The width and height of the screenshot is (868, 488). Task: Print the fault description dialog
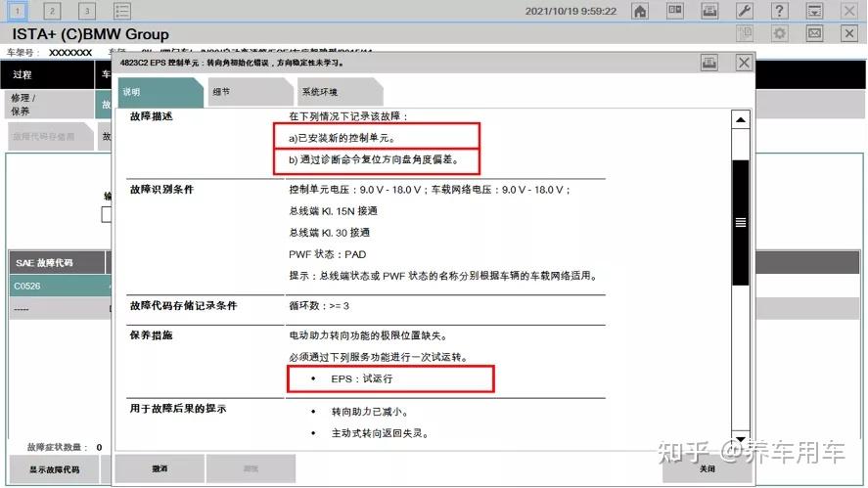click(x=709, y=63)
